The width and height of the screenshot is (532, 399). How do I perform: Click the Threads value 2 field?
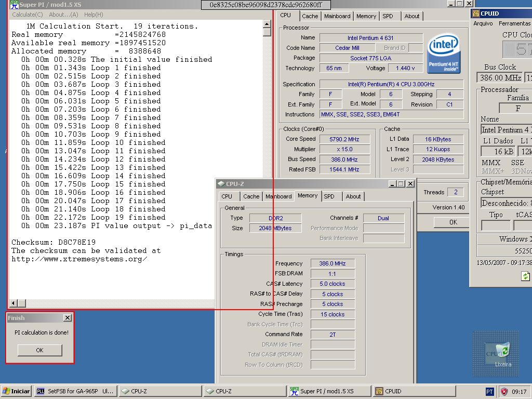click(456, 192)
